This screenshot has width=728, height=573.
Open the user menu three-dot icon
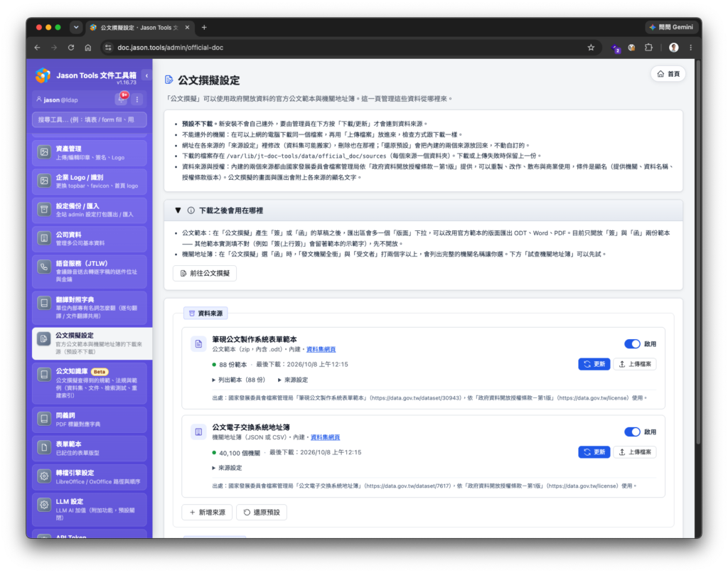click(x=137, y=100)
